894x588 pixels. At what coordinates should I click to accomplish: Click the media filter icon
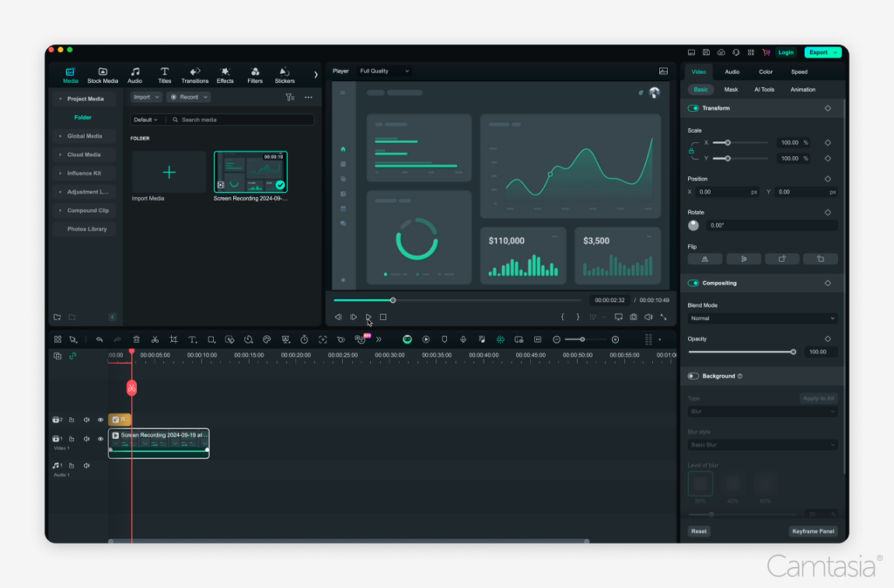point(290,98)
